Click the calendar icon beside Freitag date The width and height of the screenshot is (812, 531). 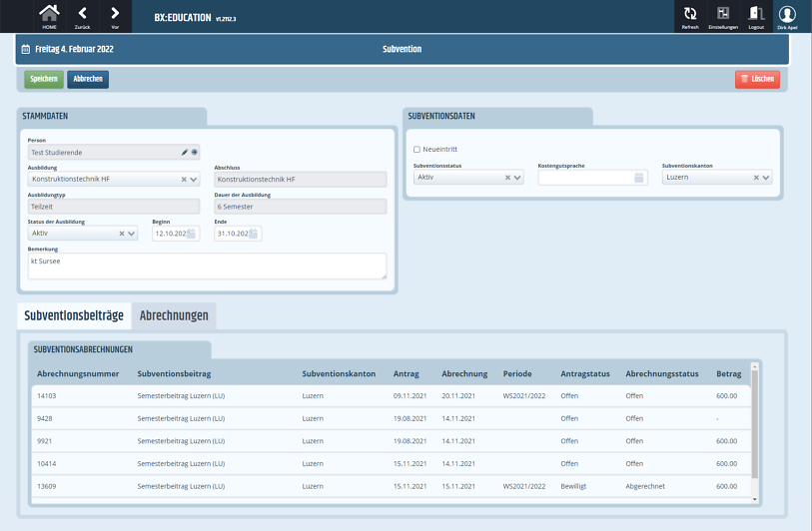pos(26,49)
